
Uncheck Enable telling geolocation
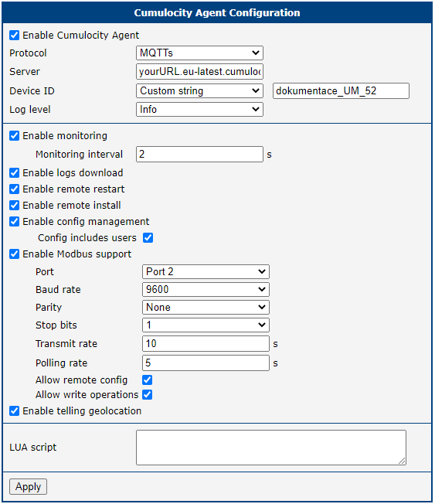pyautogui.click(x=14, y=410)
